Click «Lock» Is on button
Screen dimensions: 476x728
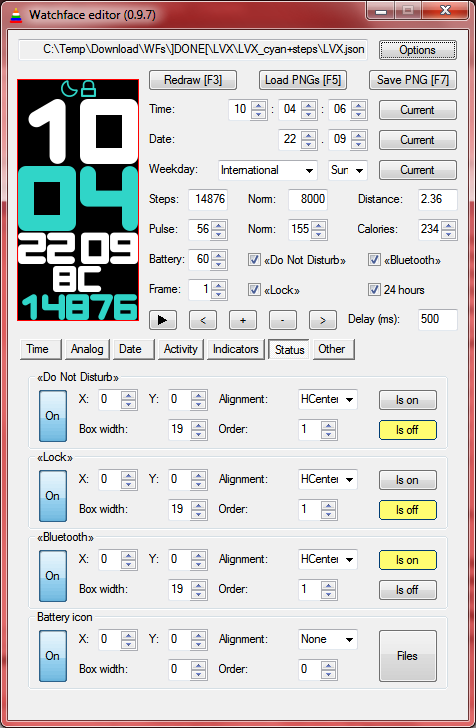(408, 480)
